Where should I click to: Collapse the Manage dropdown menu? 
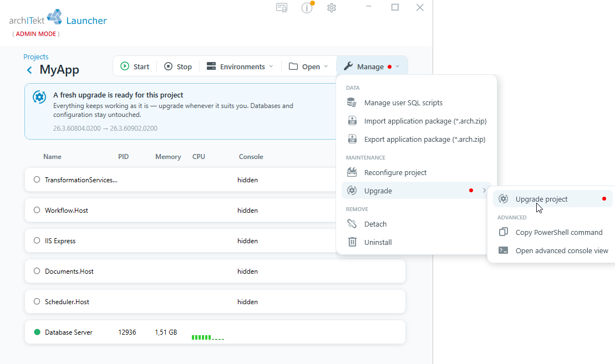point(372,66)
